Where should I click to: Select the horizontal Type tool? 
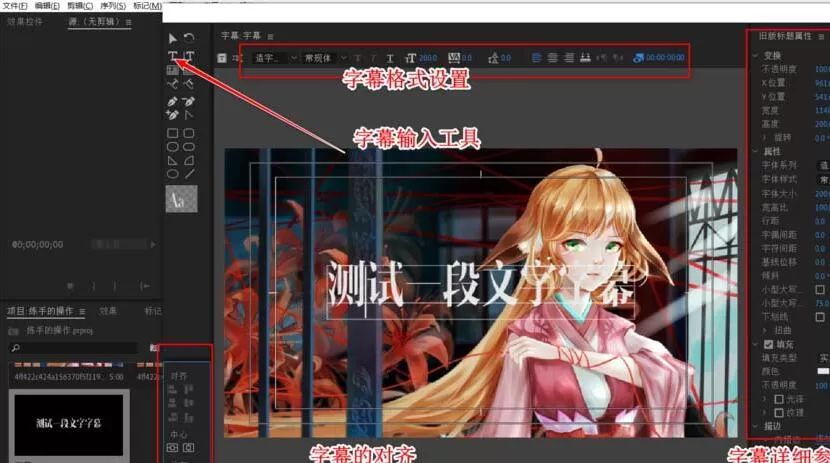pyautogui.click(x=173, y=56)
